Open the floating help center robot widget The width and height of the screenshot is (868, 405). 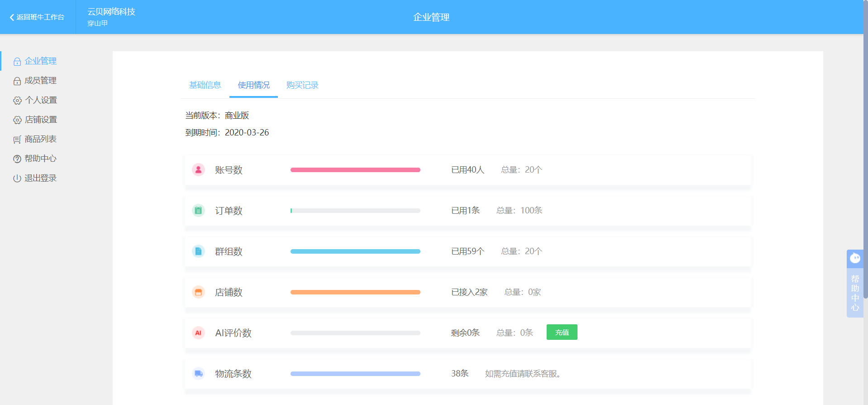pyautogui.click(x=854, y=283)
